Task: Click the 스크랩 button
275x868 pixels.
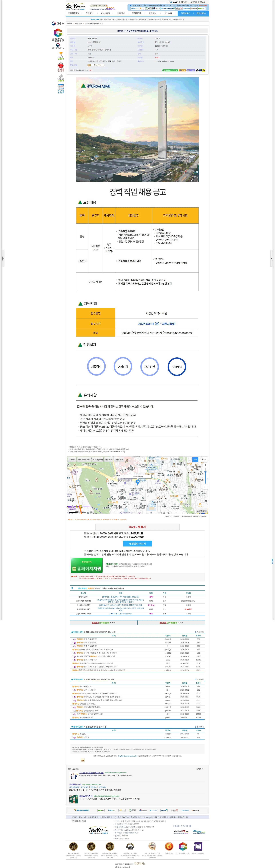Action: [191, 70]
